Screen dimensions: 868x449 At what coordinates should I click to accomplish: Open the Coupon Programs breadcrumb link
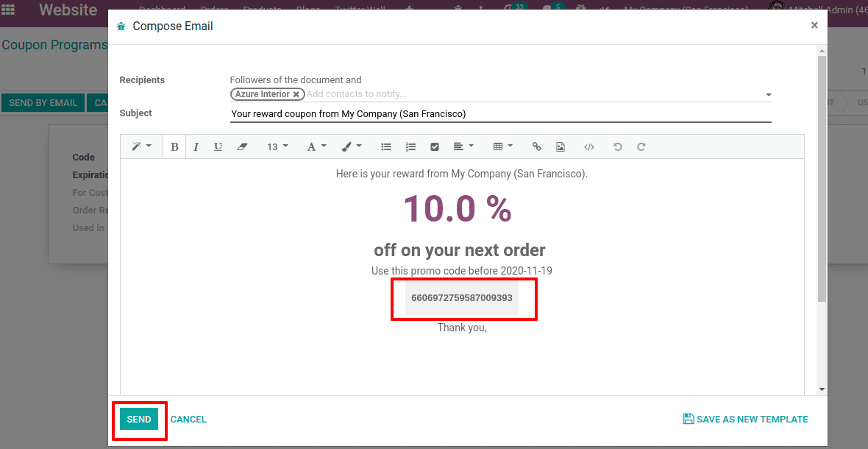[x=54, y=45]
